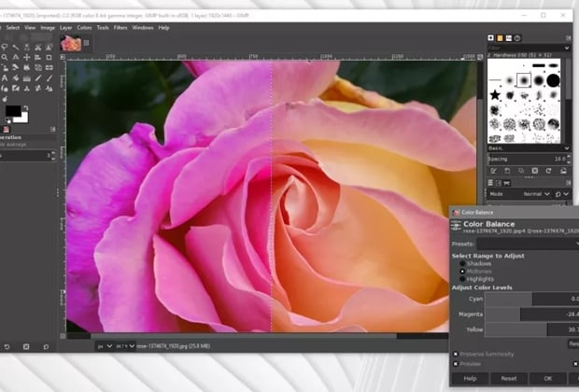The width and height of the screenshot is (579, 392).
Task: Click Reset button in Color Balance dialog
Action: pyautogui.click(x=509, y=378)
